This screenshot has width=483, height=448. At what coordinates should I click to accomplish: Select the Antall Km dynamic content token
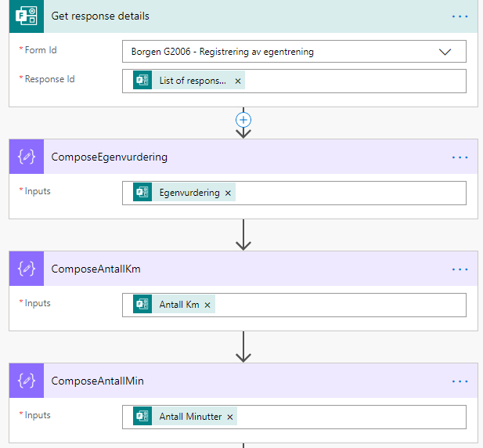click(x=179, y=305)
